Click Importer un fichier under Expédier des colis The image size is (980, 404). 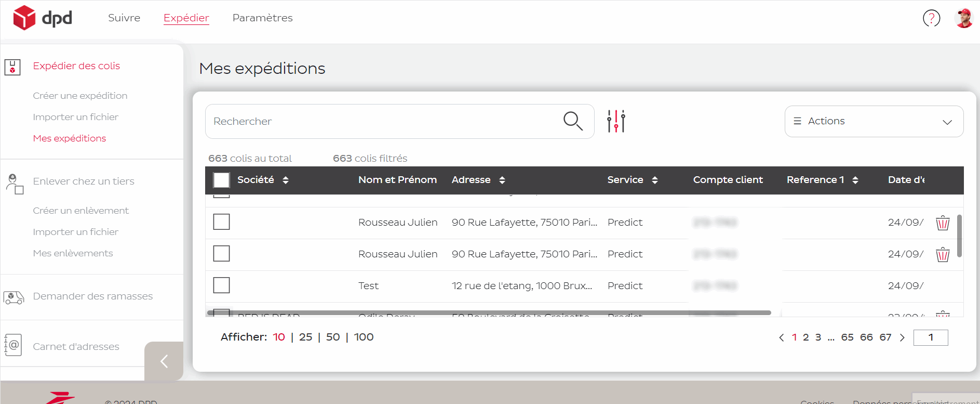point(76,117)
